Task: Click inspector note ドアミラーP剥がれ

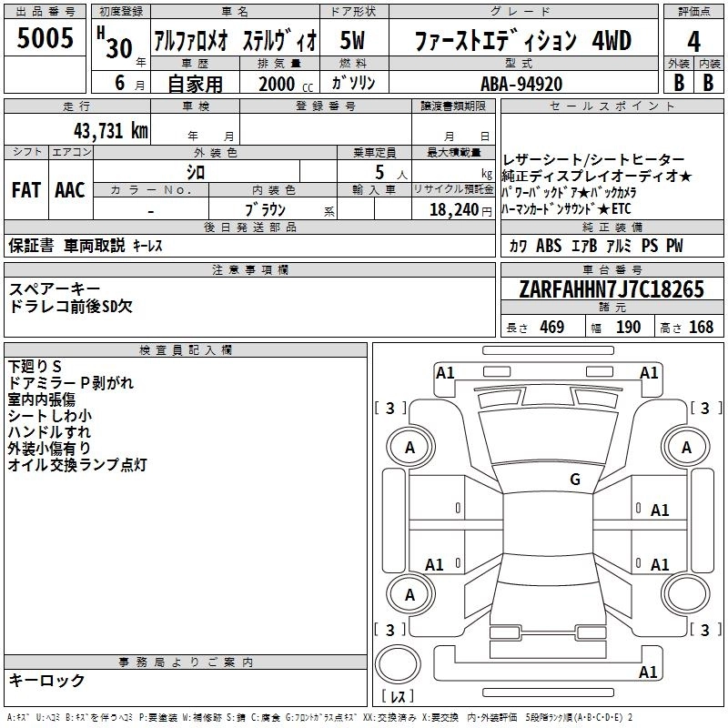Action: coord(71,382)
